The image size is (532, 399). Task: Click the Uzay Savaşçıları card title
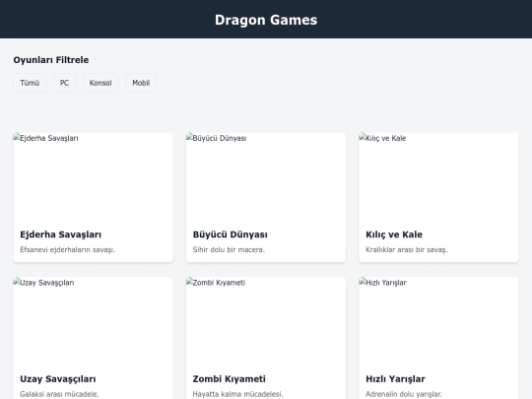point(58,379)
